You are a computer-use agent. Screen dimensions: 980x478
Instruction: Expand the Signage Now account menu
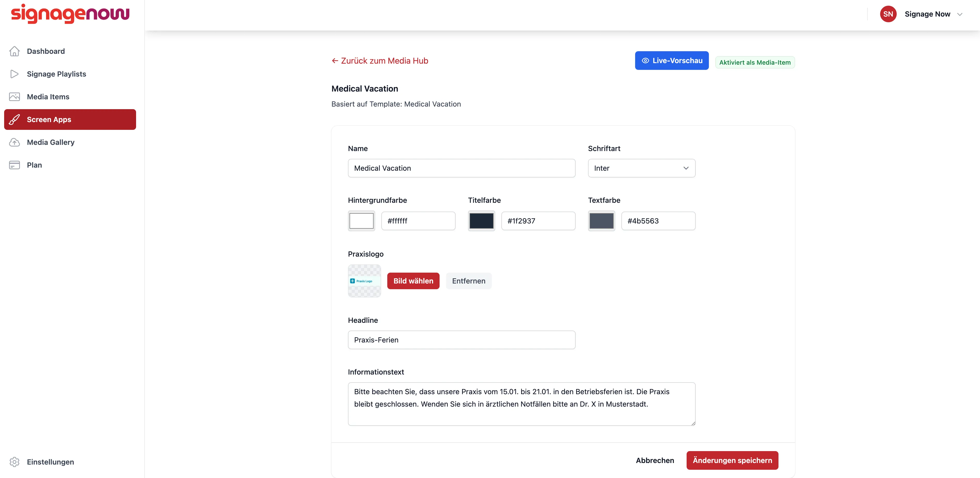[960, 14]
